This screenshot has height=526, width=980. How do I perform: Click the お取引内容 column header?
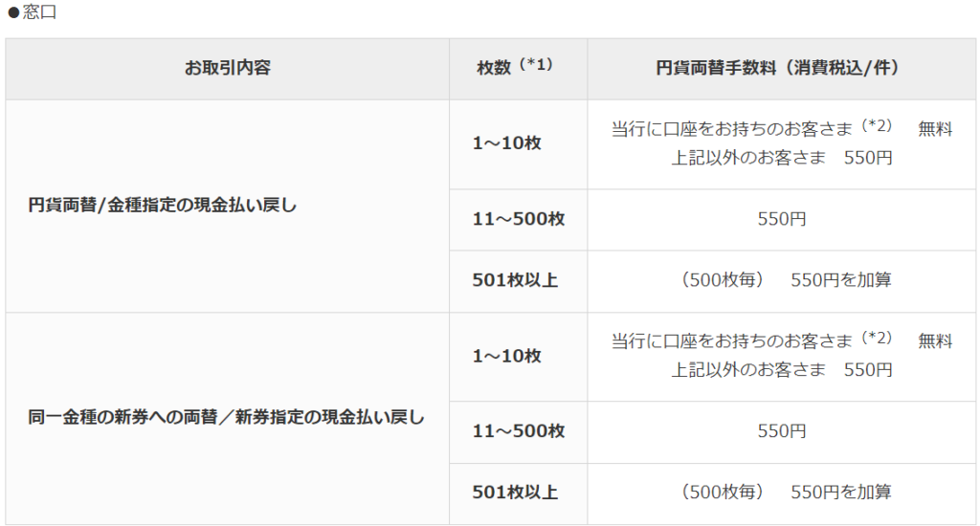pos(227,68)
